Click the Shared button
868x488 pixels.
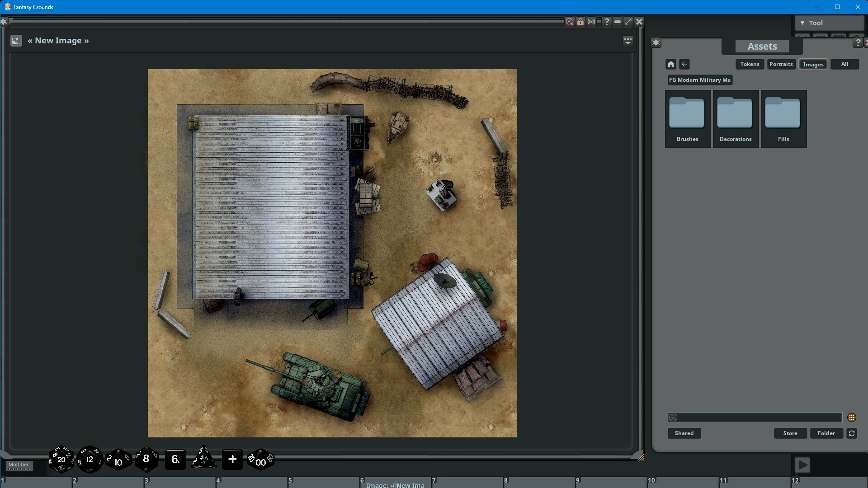pos(684,433)
